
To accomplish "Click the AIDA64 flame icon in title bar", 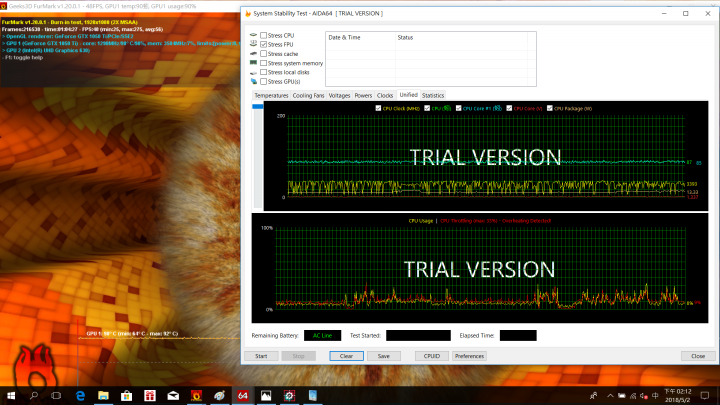I will (248, 13).
